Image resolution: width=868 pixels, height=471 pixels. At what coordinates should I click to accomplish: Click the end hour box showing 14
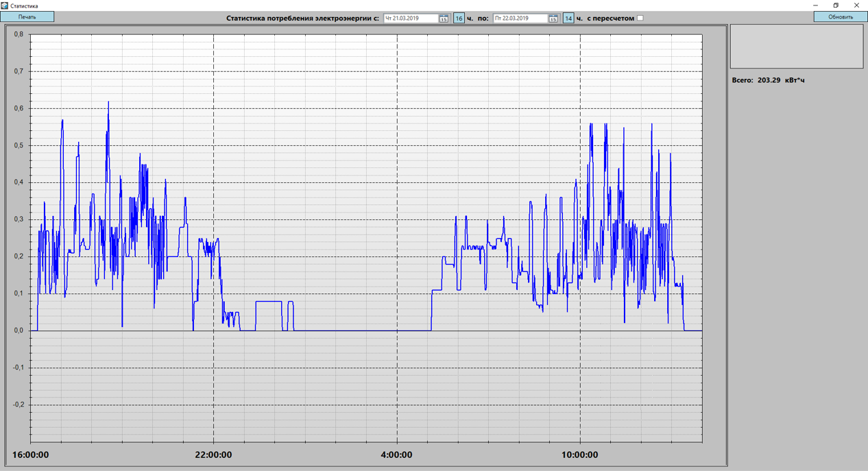(568, 19)
